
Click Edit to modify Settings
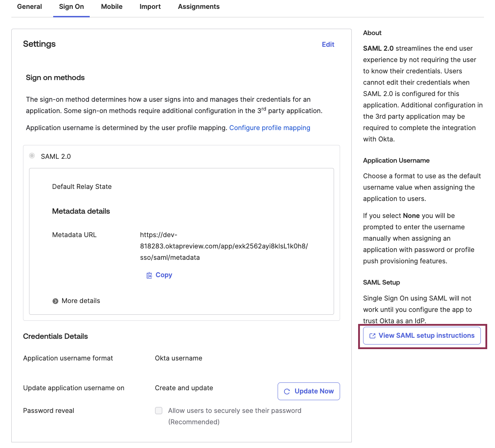[x=328, y=44]
